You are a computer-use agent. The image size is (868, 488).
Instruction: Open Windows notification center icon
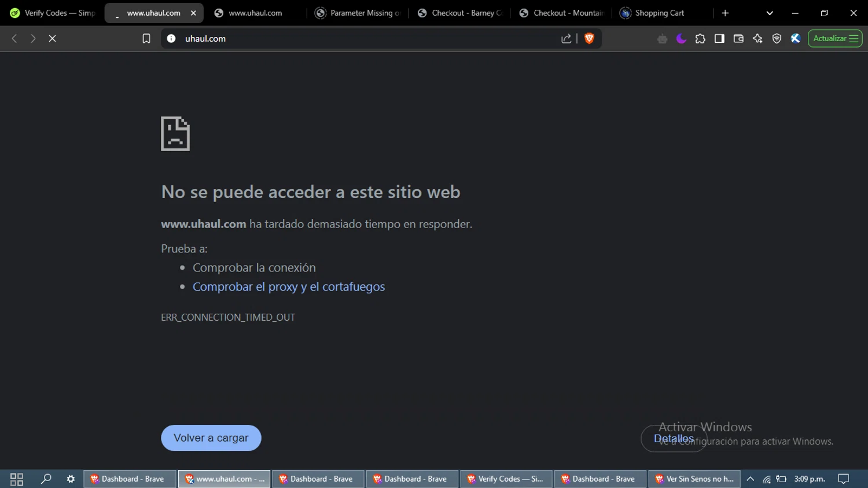coord(844,479)
